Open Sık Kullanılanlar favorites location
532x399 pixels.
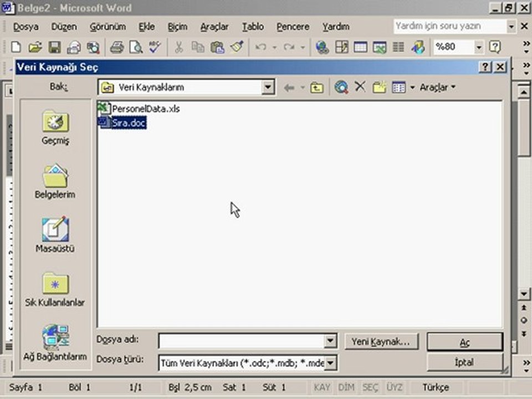[x=55, y=289]
